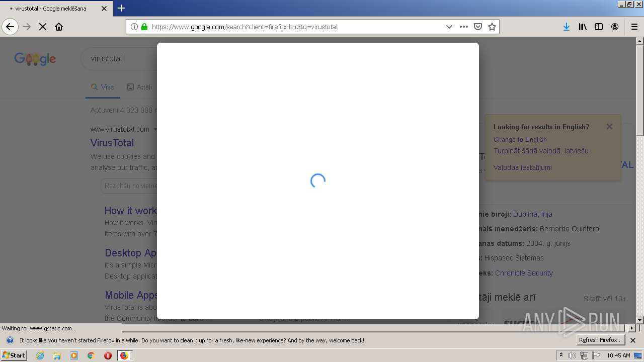This screenshot has width=644, height=362.
Task: Open the Firefox home page
Action: (x=59, y=27)
